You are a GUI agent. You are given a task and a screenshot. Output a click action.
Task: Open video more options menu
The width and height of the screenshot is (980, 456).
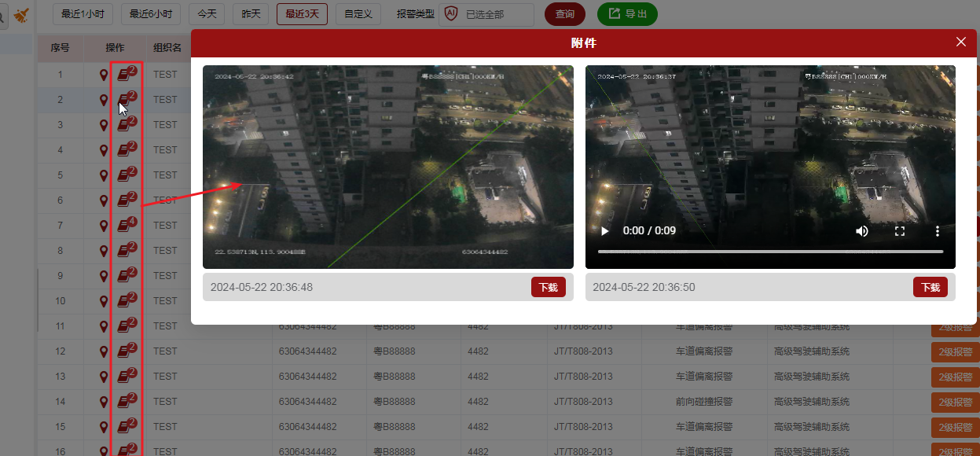(x=937, y=231)
